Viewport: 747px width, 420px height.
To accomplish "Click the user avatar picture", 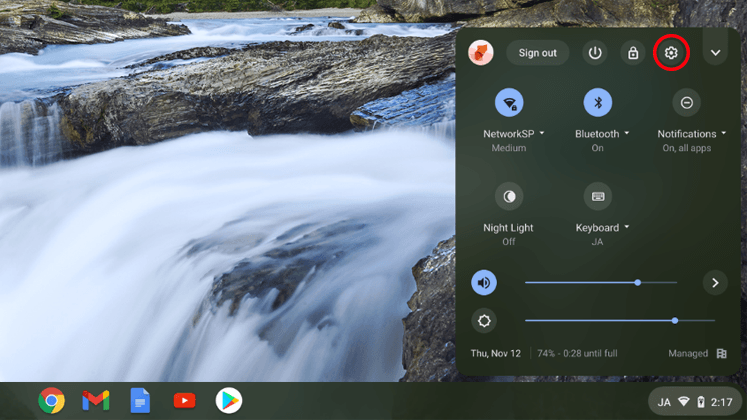I will 481,53.
